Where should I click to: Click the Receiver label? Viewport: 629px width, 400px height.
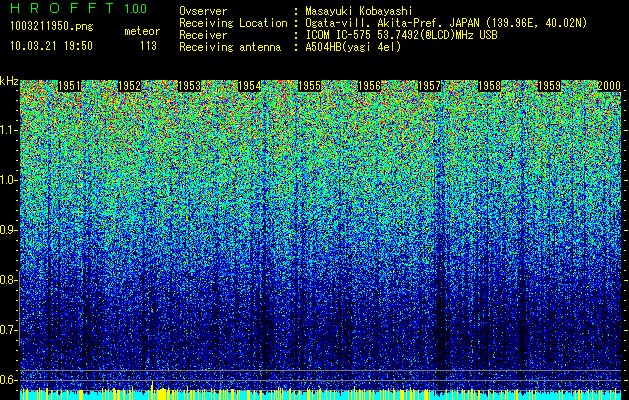click(x=203, y=35)
